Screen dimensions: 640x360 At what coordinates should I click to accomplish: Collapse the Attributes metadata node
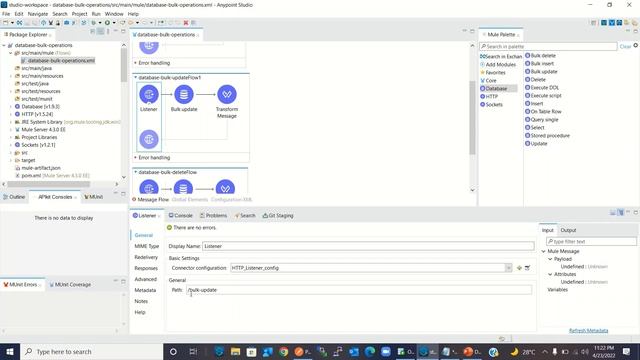point(550,274)
